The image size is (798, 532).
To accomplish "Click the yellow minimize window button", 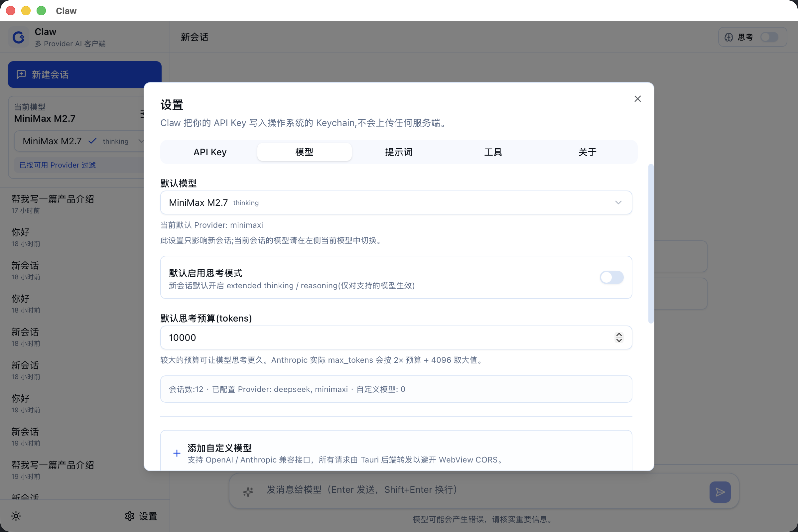I will [26, 11].
